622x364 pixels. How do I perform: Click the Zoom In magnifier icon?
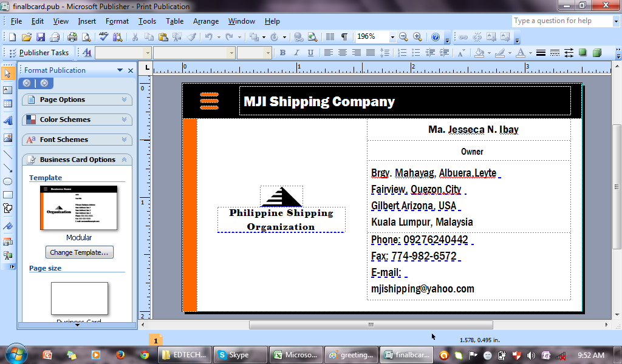point(418,37)
